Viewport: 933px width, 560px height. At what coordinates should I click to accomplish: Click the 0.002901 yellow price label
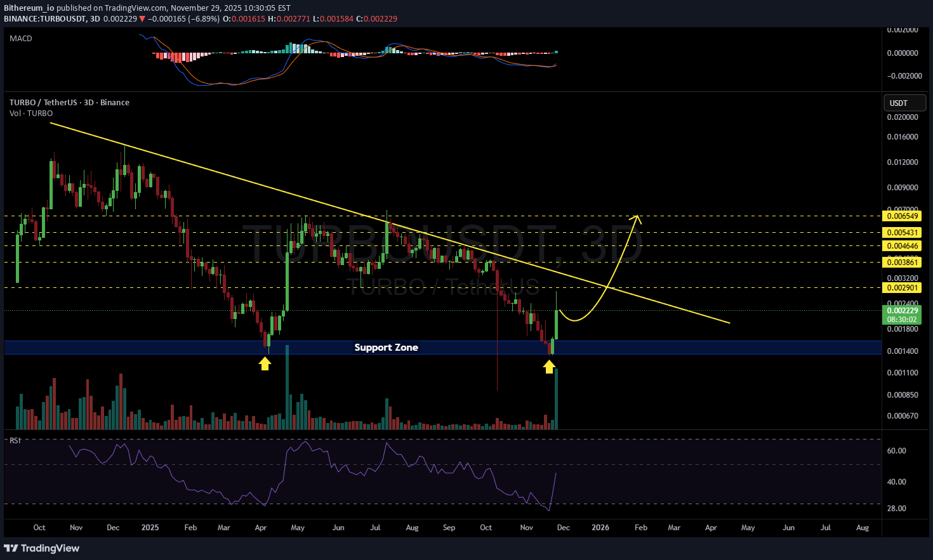click(903, 288)
